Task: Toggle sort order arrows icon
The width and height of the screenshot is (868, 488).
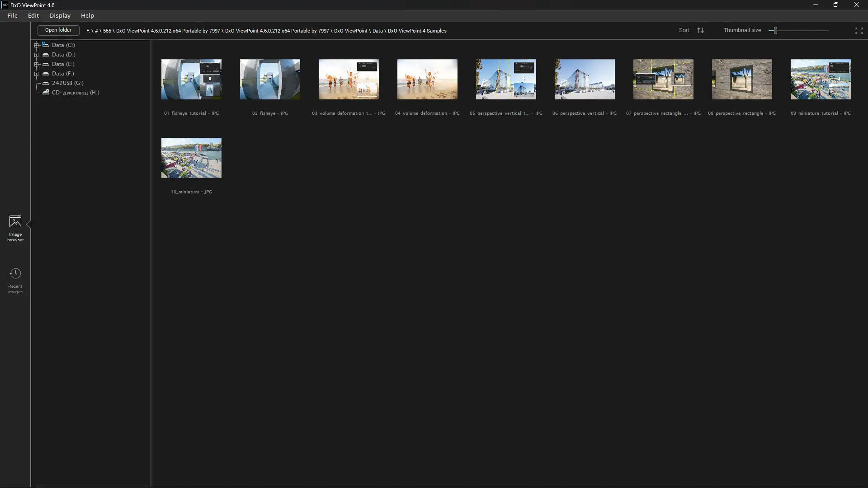Action: click(x=700, y=30)
